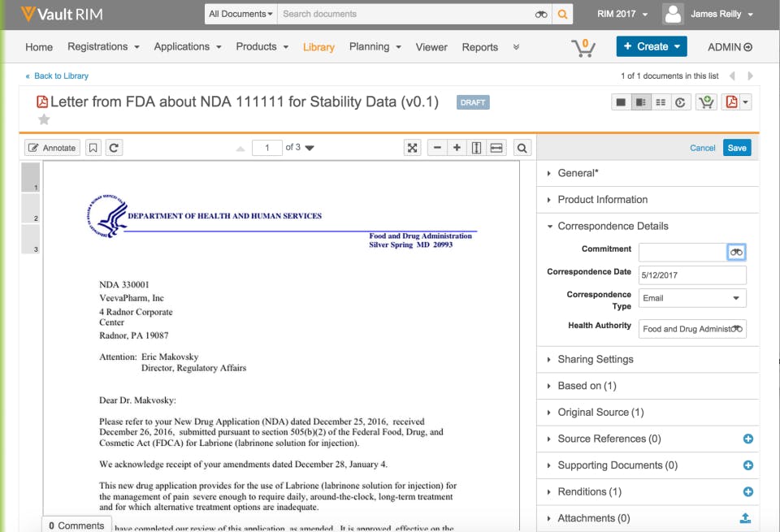Switch to document-only layout view
Screen dimensions: 780x532
pyautogui.click(x=621, y=102)
